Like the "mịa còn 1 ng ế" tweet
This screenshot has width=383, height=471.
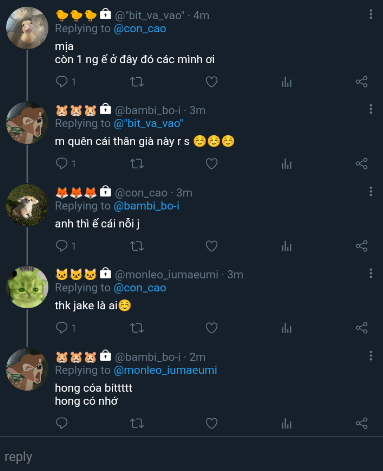click(x=211, y=82)
